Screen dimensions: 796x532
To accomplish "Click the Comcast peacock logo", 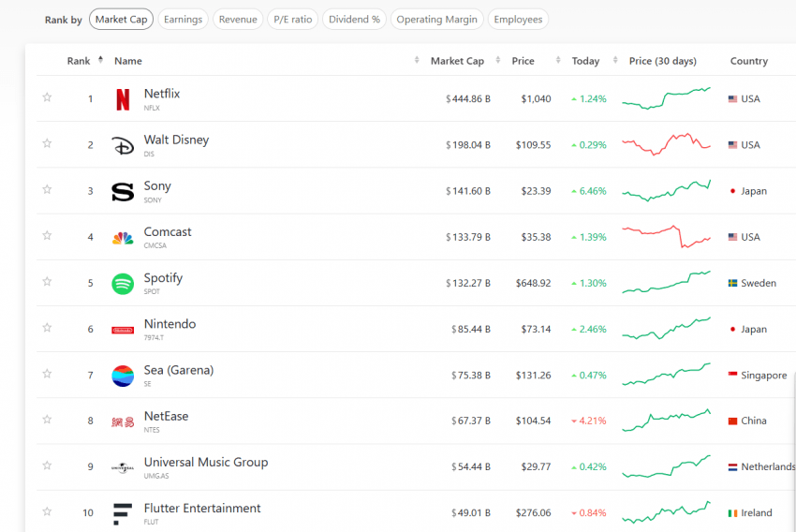I will [x=123, y=238].
